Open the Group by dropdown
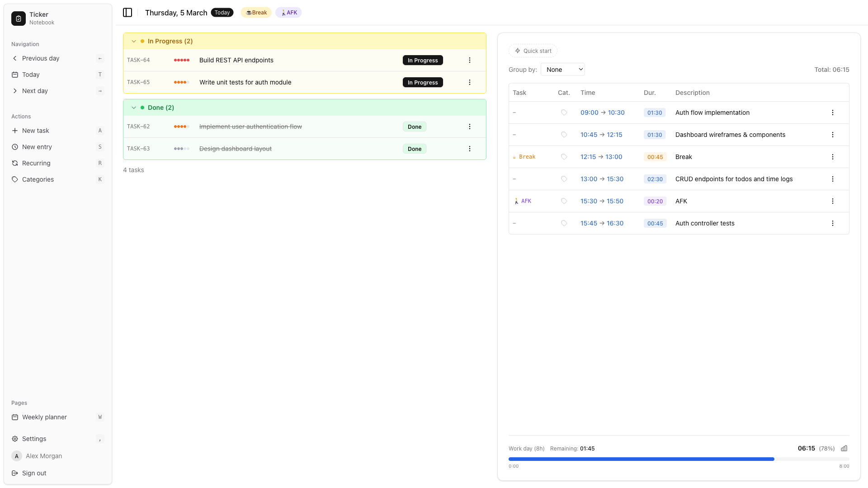 coord(563,69)
